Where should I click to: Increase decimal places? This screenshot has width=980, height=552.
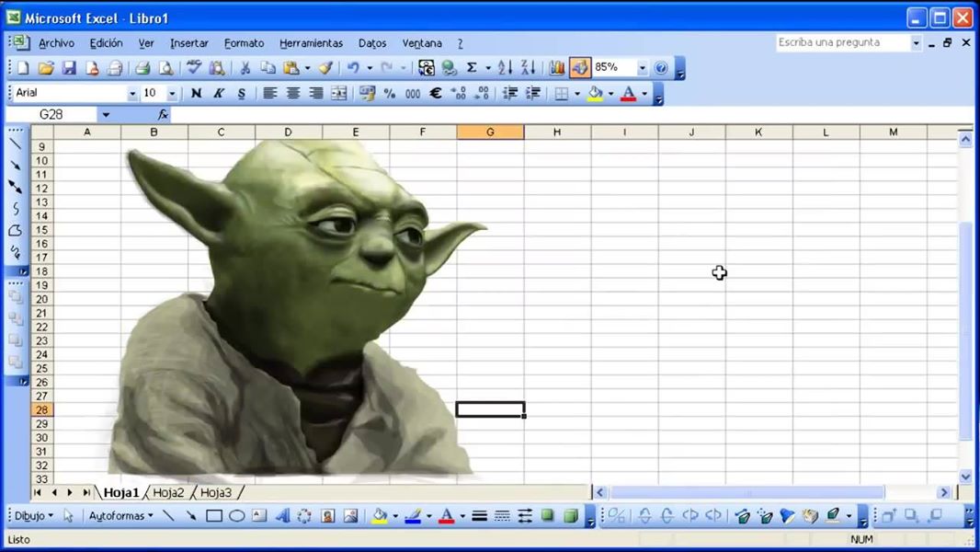click(x=459, y=94)
